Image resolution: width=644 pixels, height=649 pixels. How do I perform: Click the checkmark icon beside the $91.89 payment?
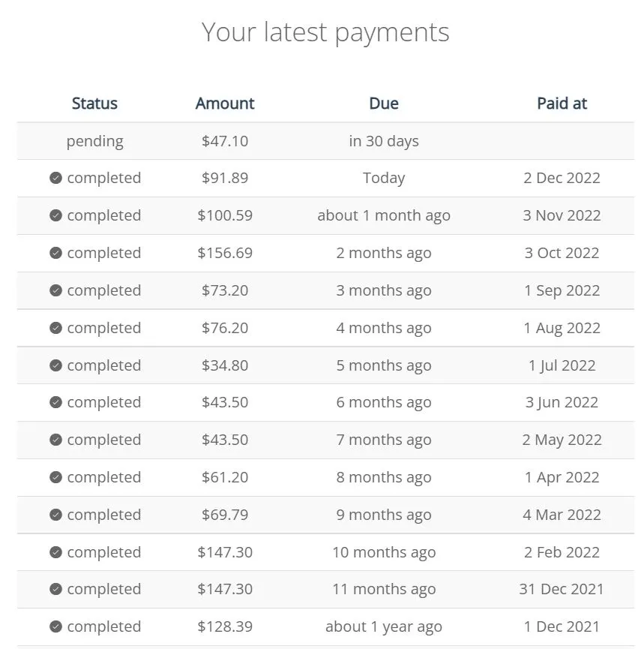[55, 178]
